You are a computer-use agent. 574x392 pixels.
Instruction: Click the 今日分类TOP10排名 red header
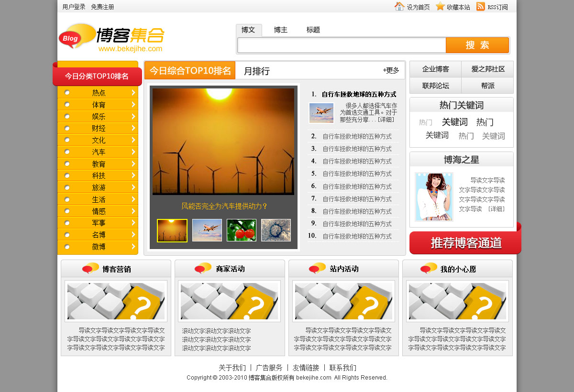point(97,76)
